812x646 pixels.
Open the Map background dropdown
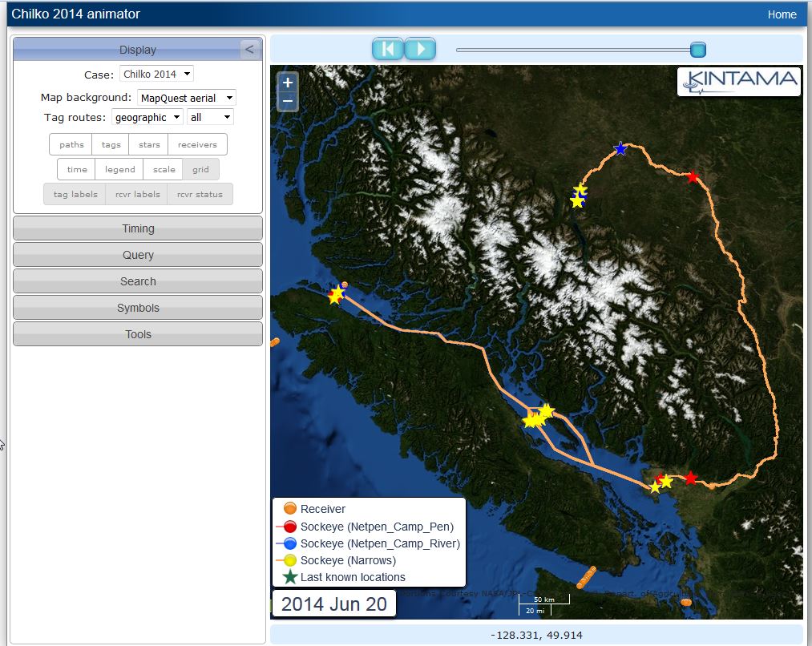tap(186, 98)
